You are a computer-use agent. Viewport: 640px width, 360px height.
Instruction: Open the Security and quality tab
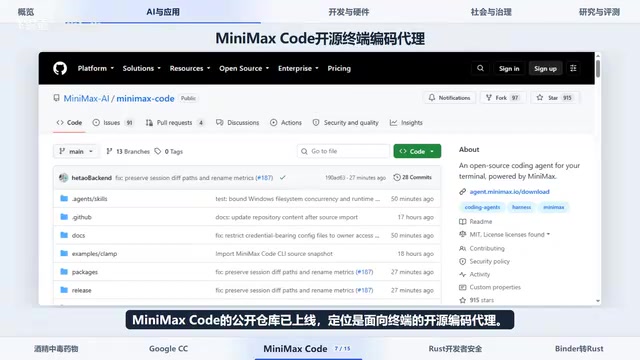346,122
